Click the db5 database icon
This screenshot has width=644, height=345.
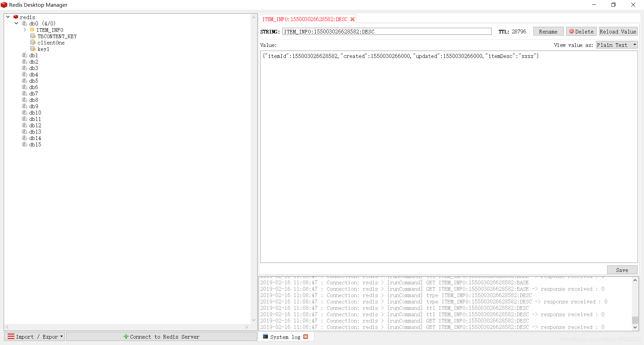tap(24, 80)
